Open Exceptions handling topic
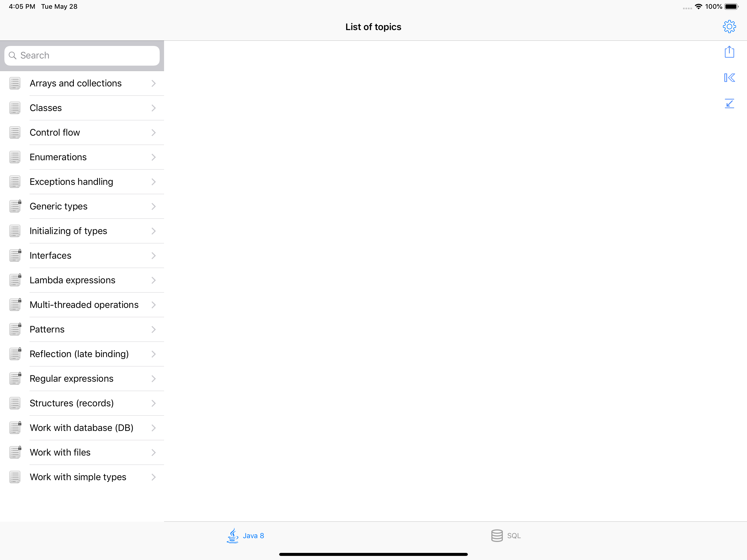Screen dimensions: 747x560 (x=71, y=182)
